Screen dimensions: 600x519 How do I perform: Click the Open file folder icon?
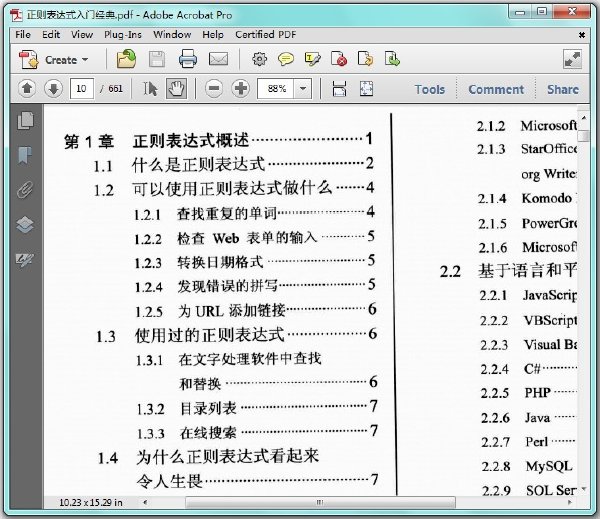[x=126, y=59]
